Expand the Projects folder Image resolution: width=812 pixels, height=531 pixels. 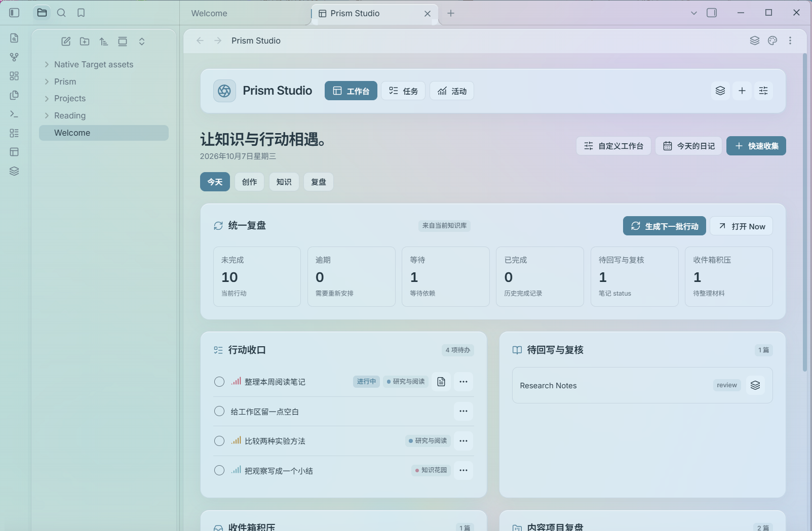(47, 98)
